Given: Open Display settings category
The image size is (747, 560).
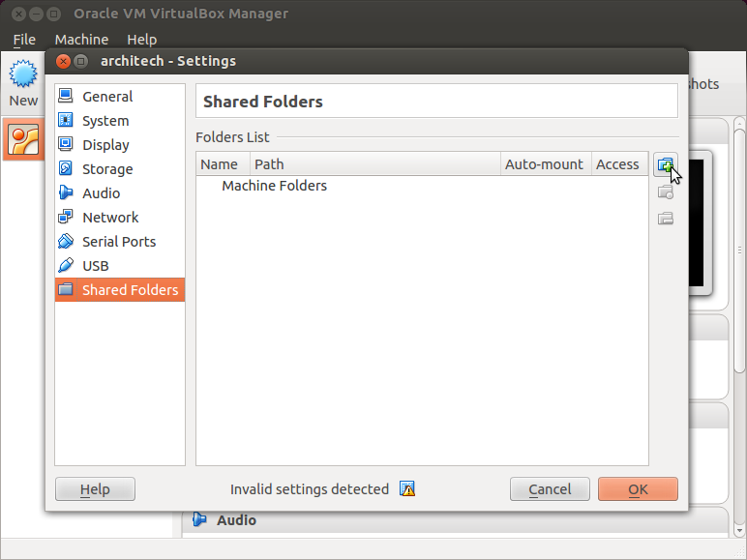Looking at the screenshot, I should point(120,145).
